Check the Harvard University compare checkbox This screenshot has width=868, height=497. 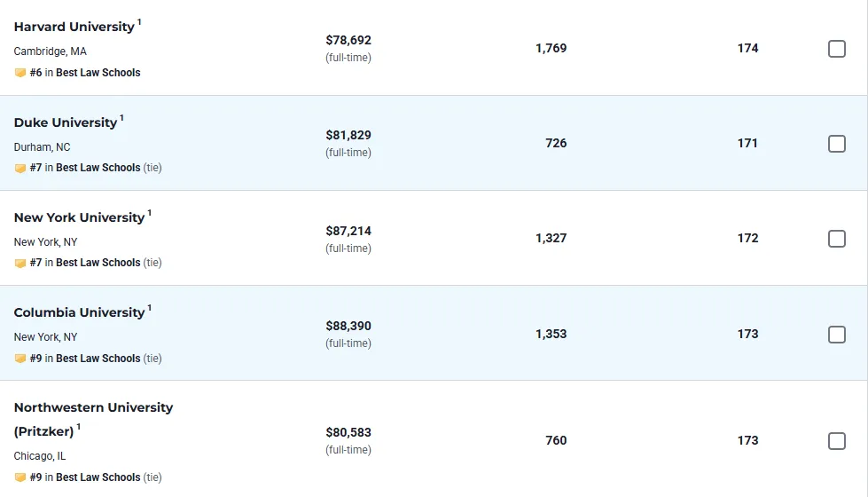click(836, 49)
